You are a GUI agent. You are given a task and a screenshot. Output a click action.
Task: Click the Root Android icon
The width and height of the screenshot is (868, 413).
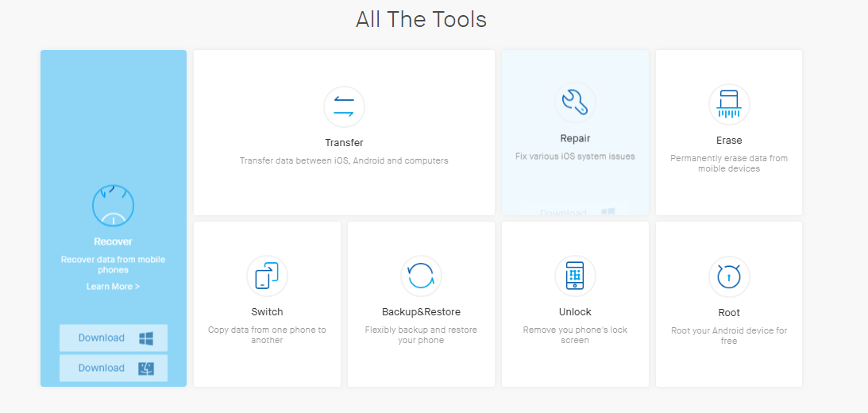tap(729, 276)
